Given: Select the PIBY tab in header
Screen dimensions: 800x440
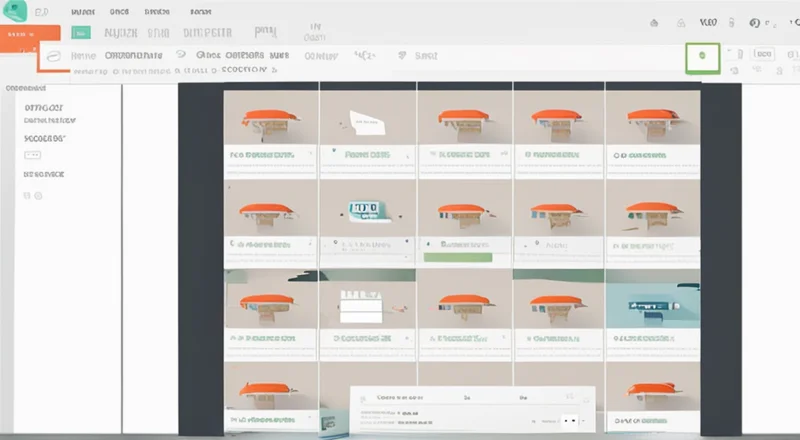Looking at the screenshot, I should click(x=267, y=31).
